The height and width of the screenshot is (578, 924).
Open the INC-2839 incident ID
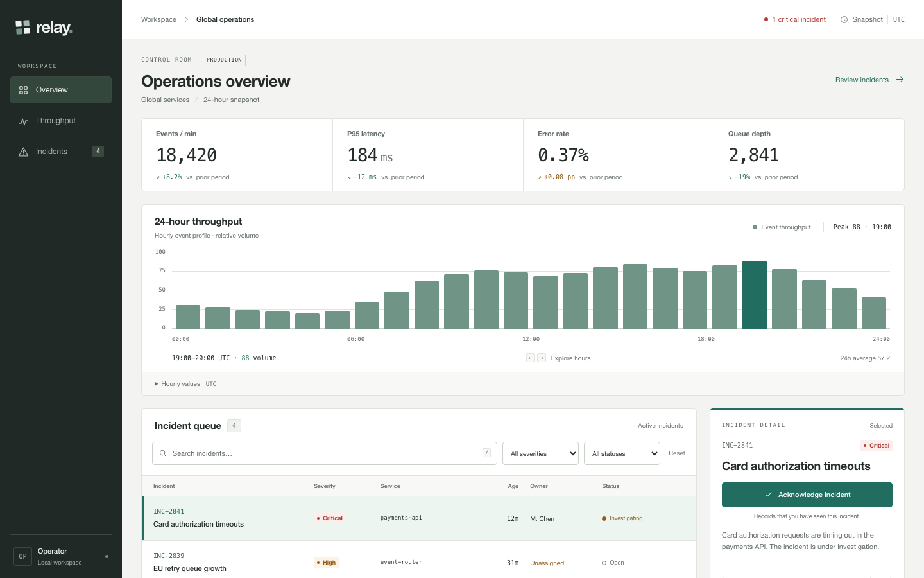[x=169, y=556]
